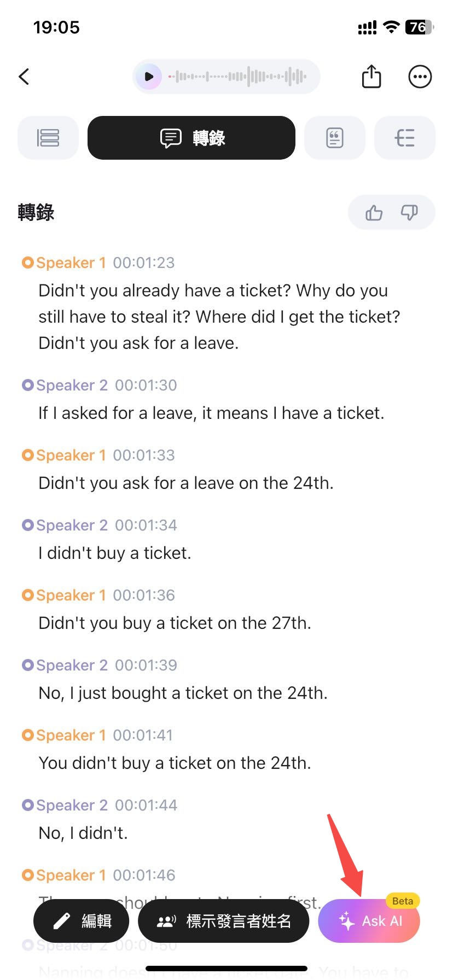Image resolution: width=453 pixels, height=980 pixels.
Task: Open the more options ellipsis menu
Action: pos(420,77)
